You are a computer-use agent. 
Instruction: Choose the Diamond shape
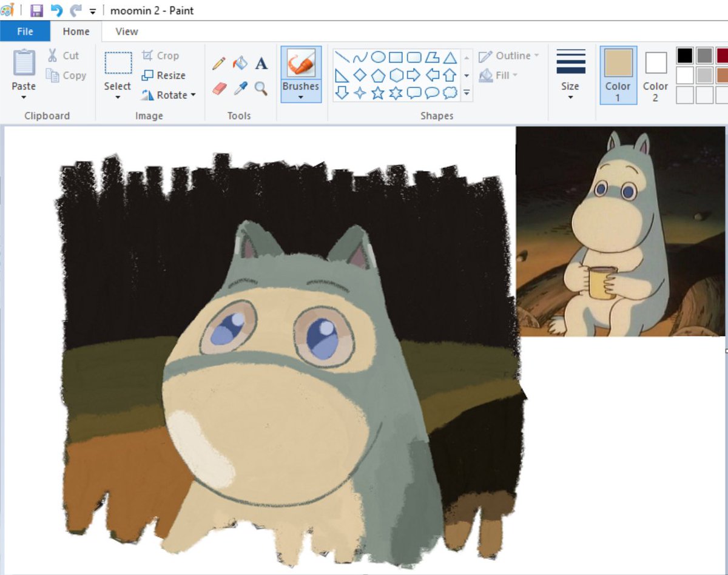click(x=360, y=75)
